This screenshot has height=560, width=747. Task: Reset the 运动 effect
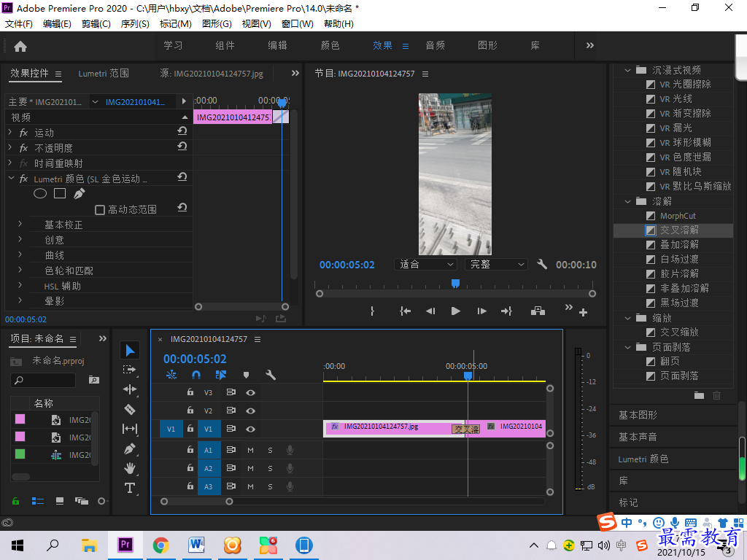point(182,131)
